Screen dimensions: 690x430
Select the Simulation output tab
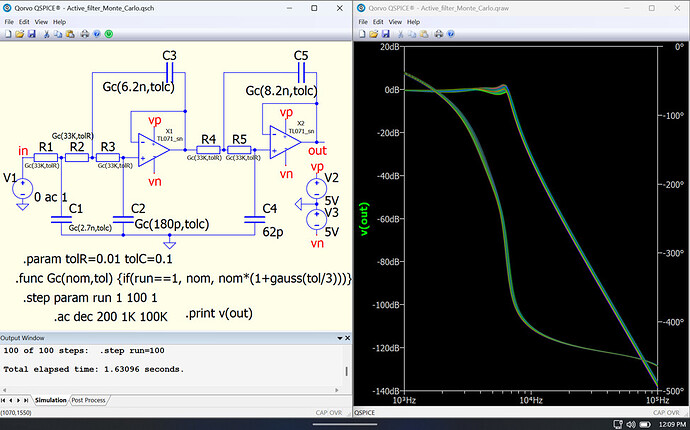point(50,400)
